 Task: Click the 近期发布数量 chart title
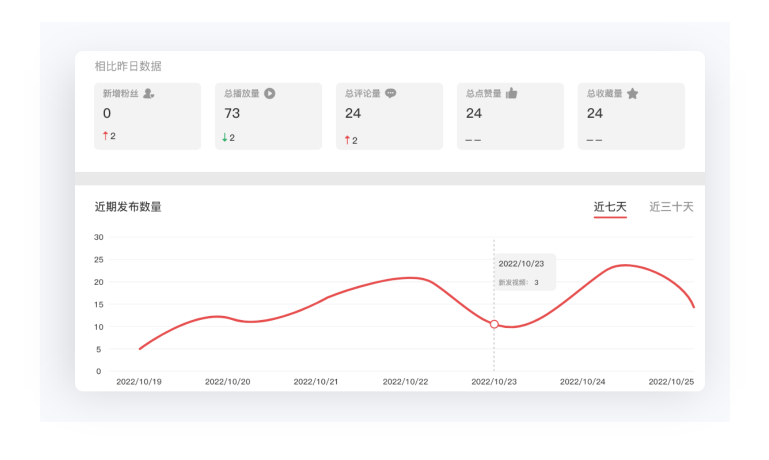coord(128,207)
